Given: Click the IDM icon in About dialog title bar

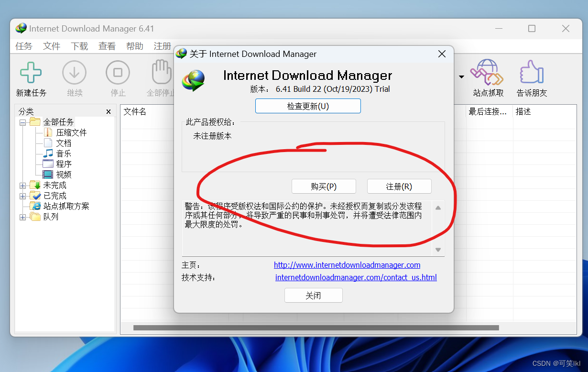Looking at the screenshot, I should click(x=182, y=54).
